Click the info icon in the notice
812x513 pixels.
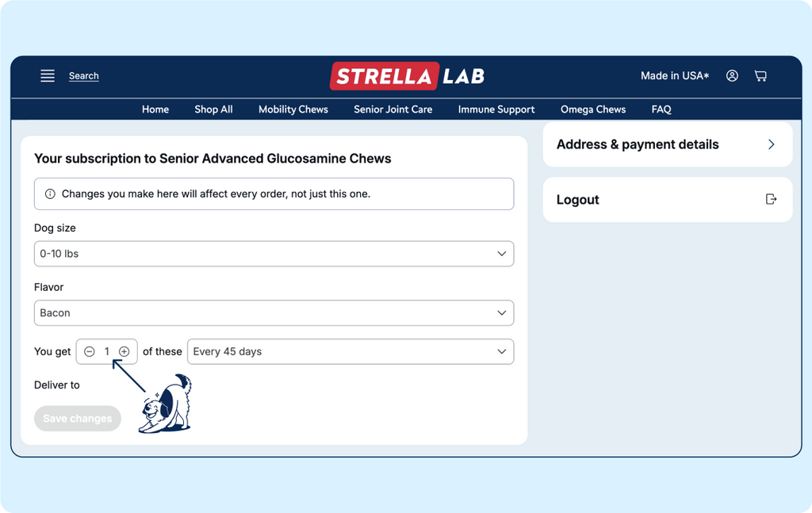(50, 194)
